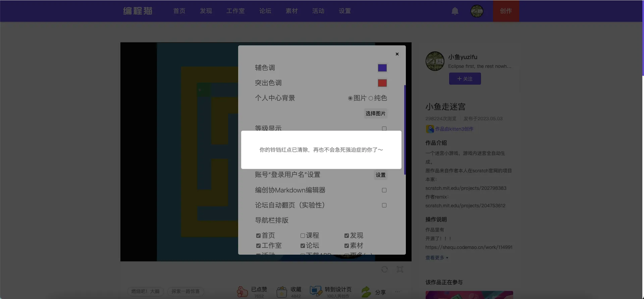Click the scratch.mit.edu/projects/202798383 text
This screenshot has width=644, height=299.
(466, 188)
